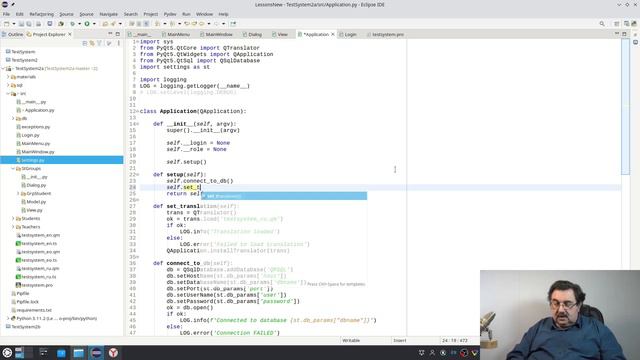This screenshot has width=640, height=360.
Task: Switch to the MainMenu editor tab
Action: pyautogui.click(x=176, y=35)
